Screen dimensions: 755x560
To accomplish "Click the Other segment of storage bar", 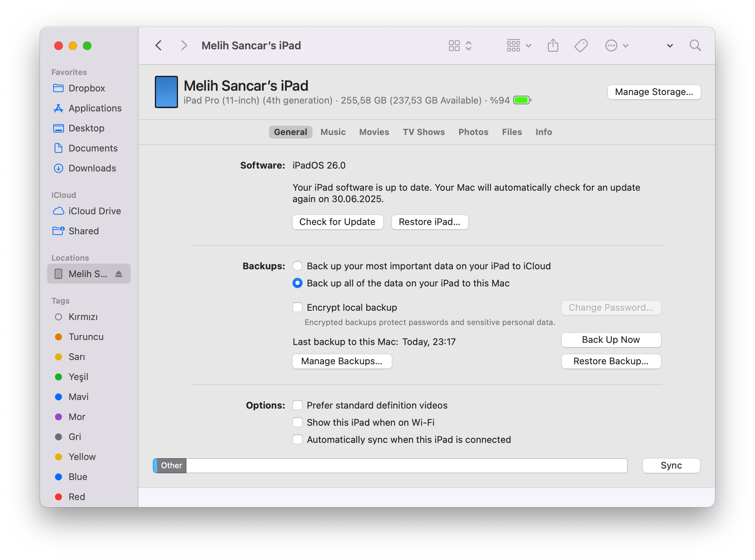I will 171,466.
